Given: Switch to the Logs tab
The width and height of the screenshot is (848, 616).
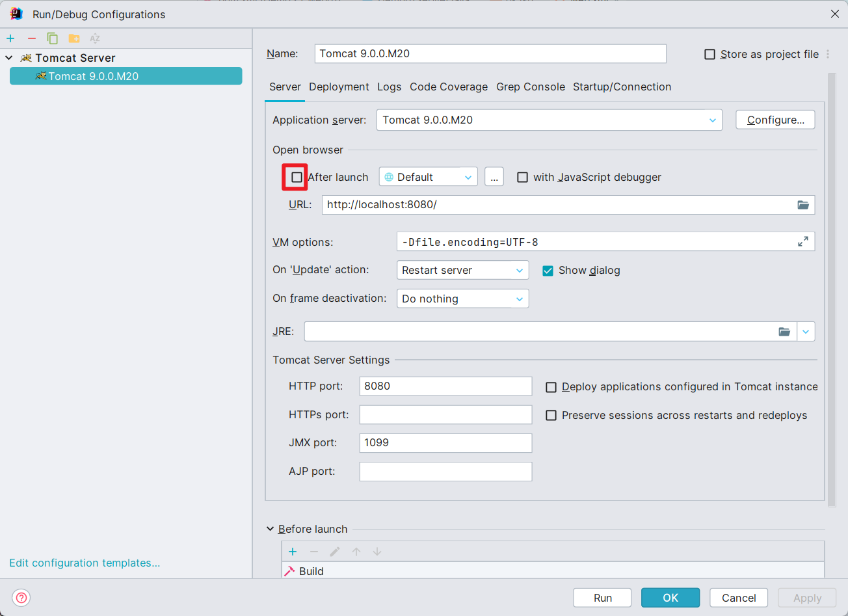Looking at the screenshot, I should pyautogui.click(x=389, y=87).
